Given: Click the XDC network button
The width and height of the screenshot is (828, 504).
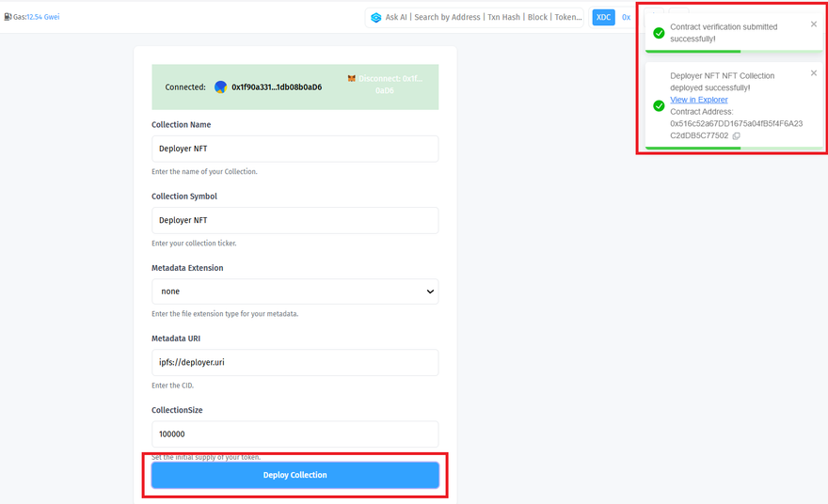Looking at the screenshot, I should click(603, 17).
